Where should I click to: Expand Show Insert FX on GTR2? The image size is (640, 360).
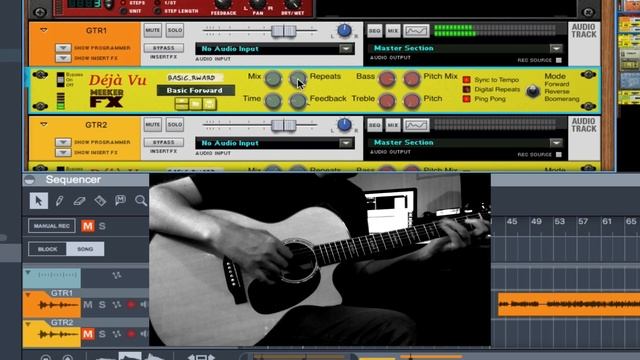[x=63, y=152]
